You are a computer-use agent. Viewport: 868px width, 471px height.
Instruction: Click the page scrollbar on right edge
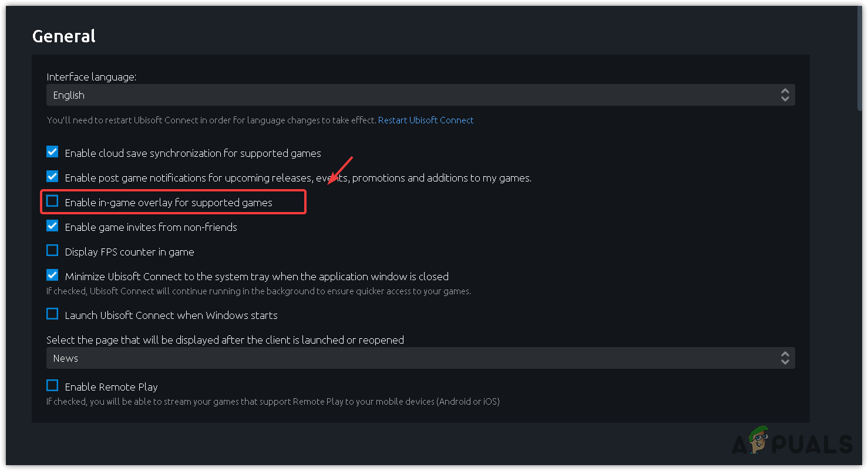(x=860, y=59)
